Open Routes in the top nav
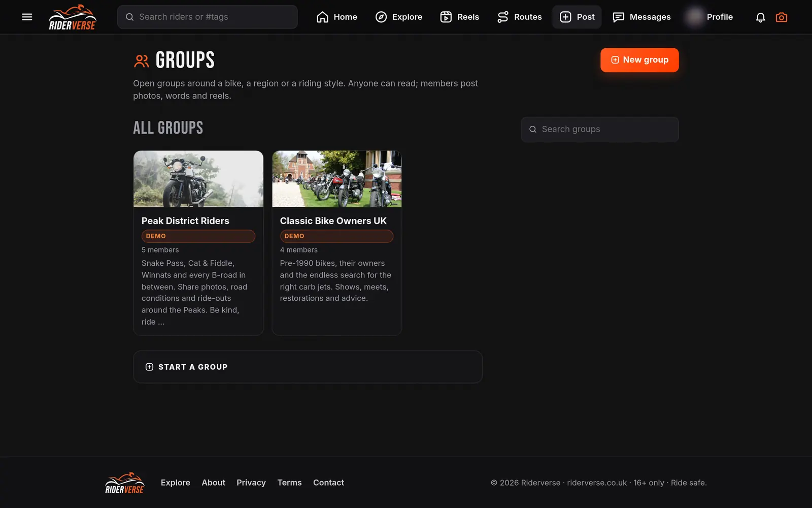812x508 pixels. (520, 17)
